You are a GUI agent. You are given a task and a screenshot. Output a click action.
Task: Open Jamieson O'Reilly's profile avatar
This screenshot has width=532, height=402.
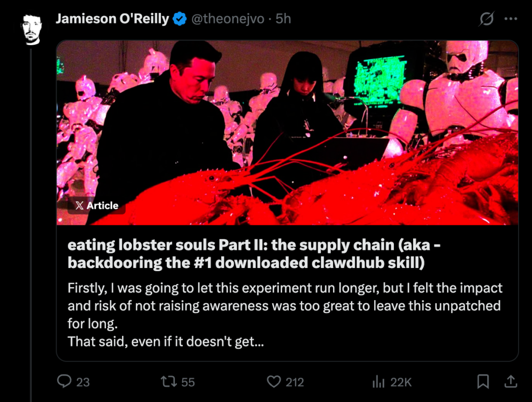pyautogui.click(x=32, y=30)
